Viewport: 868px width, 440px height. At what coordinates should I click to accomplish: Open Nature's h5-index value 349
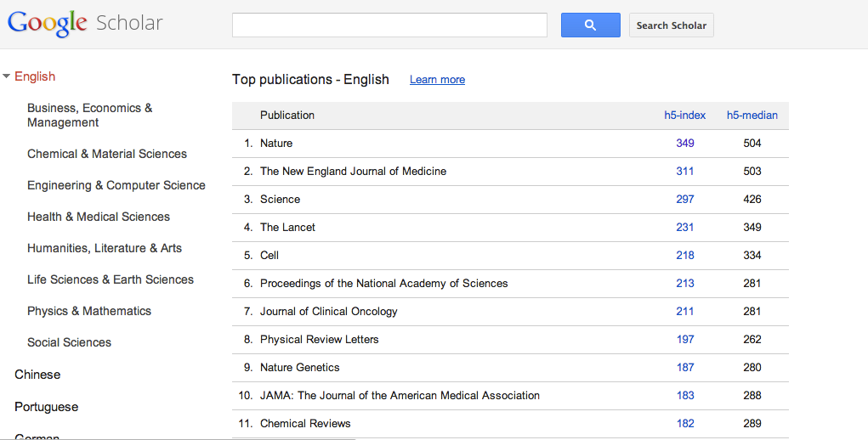click(x=685, y=144)
